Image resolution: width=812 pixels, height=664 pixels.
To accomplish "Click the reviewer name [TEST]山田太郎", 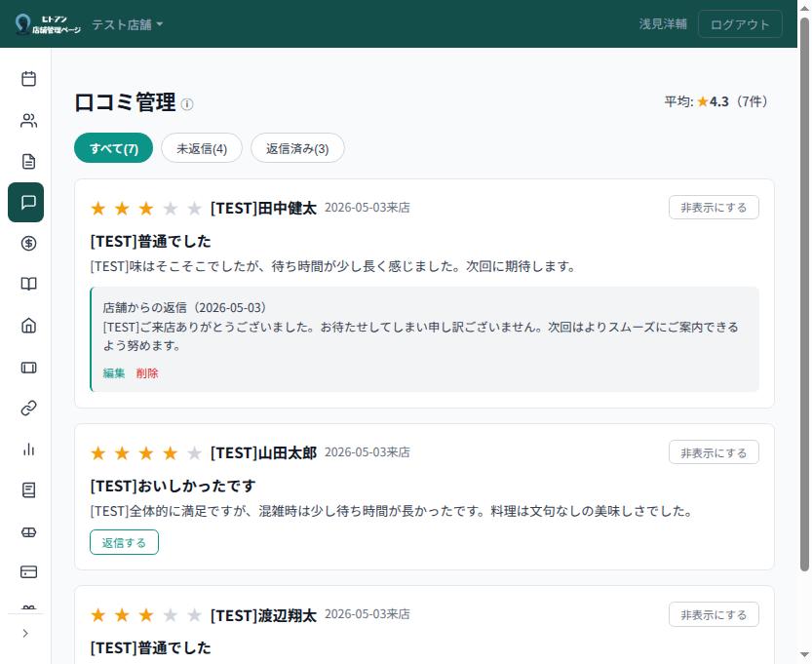I will pyautogui.click(x=263, y=452).
